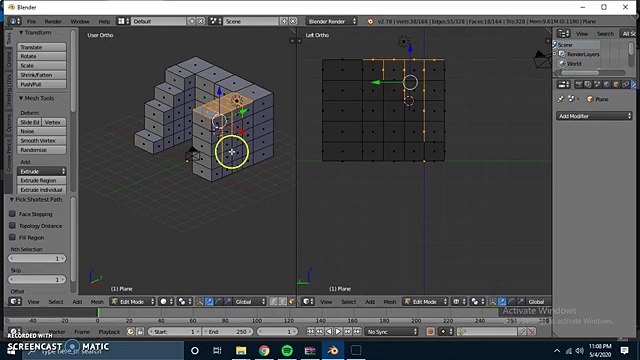This screenshot has width=640, height=360.
Task: Open World properties tab icon
Action: [x=607, y=84]
